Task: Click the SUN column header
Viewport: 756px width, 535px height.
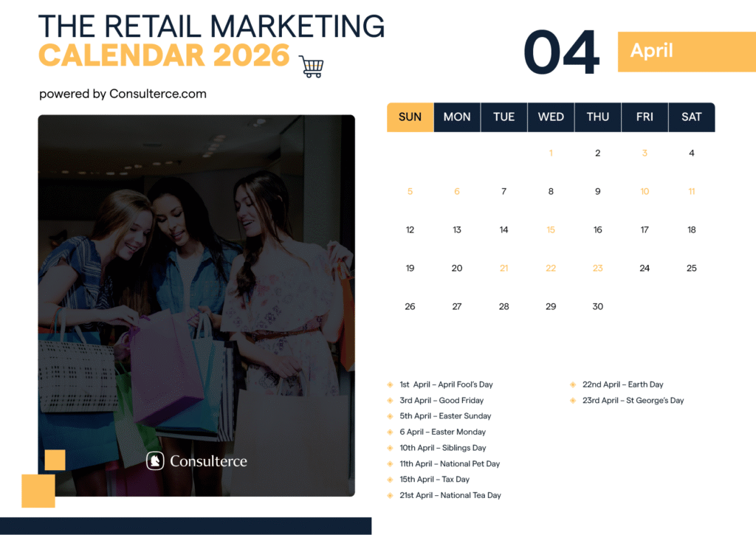Action: click(x=410, y=117)
